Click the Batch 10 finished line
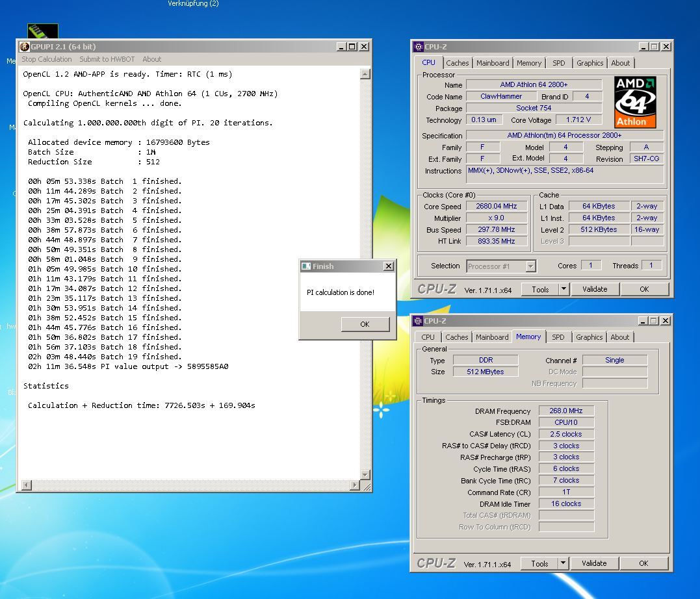This screenshot has width=700, height=599. coord(105,269)
